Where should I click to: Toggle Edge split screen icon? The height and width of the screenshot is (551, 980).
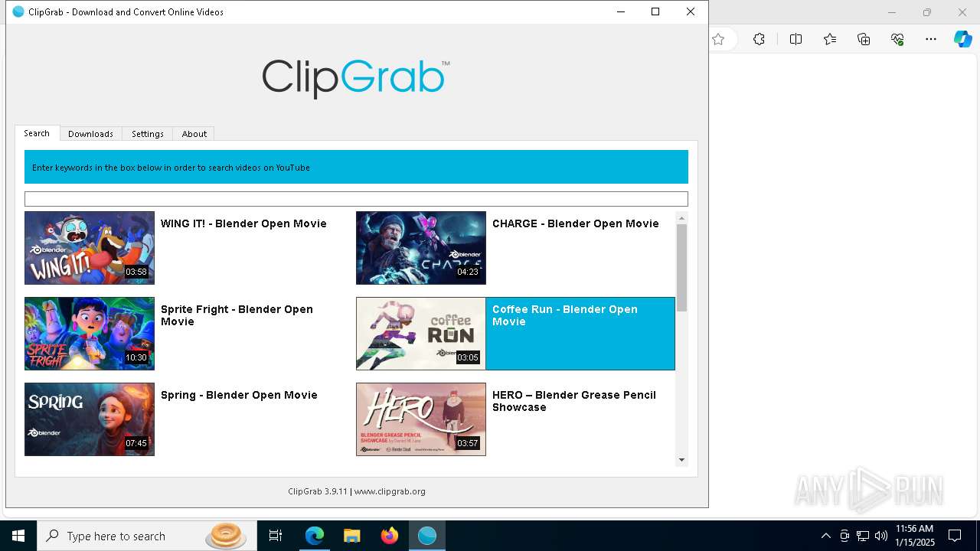[795, 40]
